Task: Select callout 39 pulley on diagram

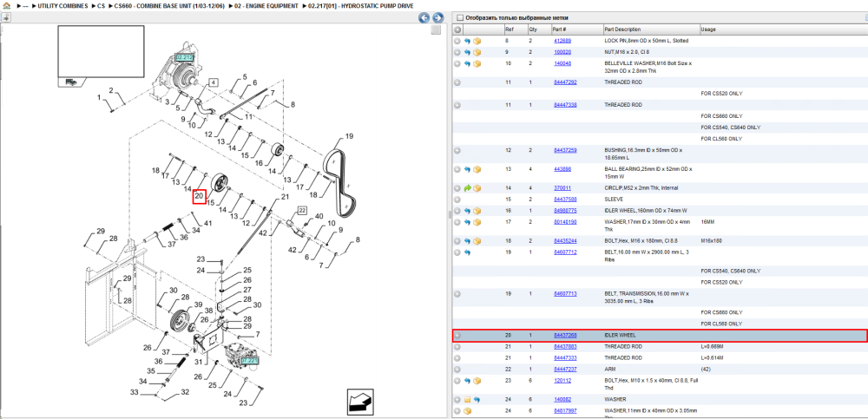Action: (x=198, y=305)
